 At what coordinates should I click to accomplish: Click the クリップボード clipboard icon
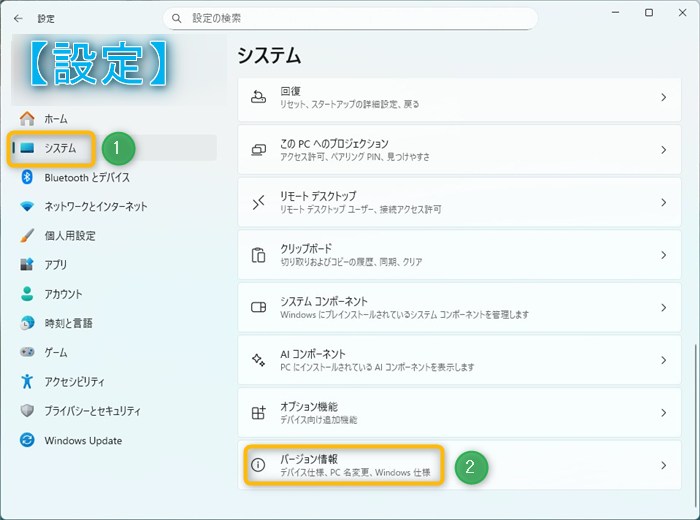[258, 254]
